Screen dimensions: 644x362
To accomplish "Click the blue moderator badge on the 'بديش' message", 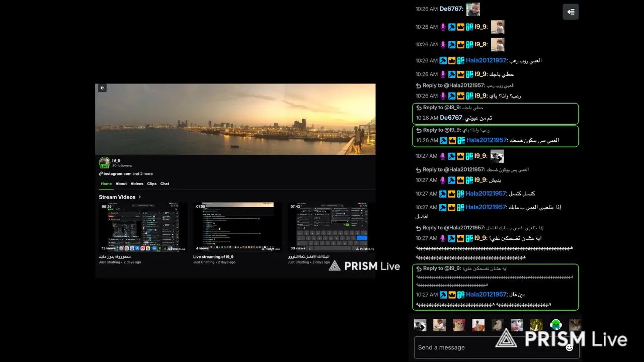I will [452, 180].
